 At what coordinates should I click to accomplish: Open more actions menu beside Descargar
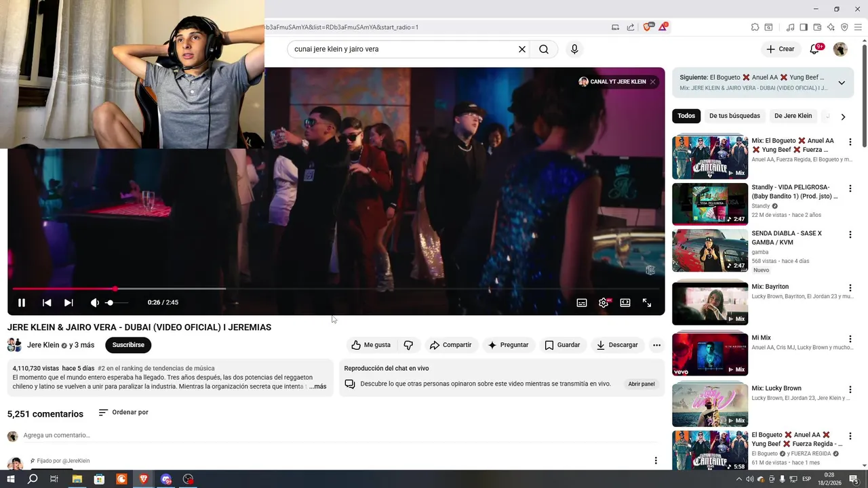(x=656, y=345)
